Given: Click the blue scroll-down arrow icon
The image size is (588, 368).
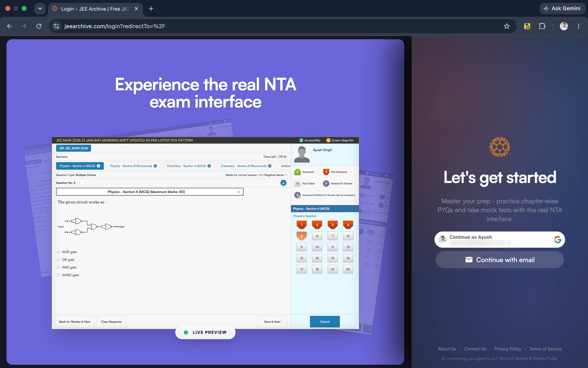Looking at the screenshot, I should tap(283, 183).
